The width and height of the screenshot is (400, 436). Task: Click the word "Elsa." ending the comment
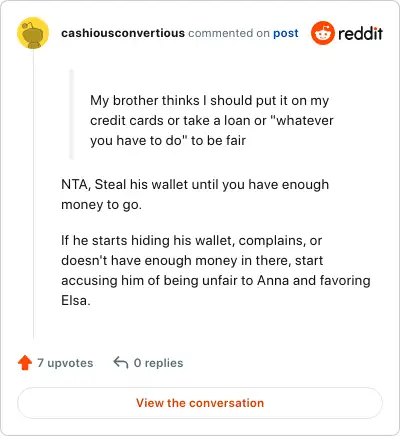(76, 301)
